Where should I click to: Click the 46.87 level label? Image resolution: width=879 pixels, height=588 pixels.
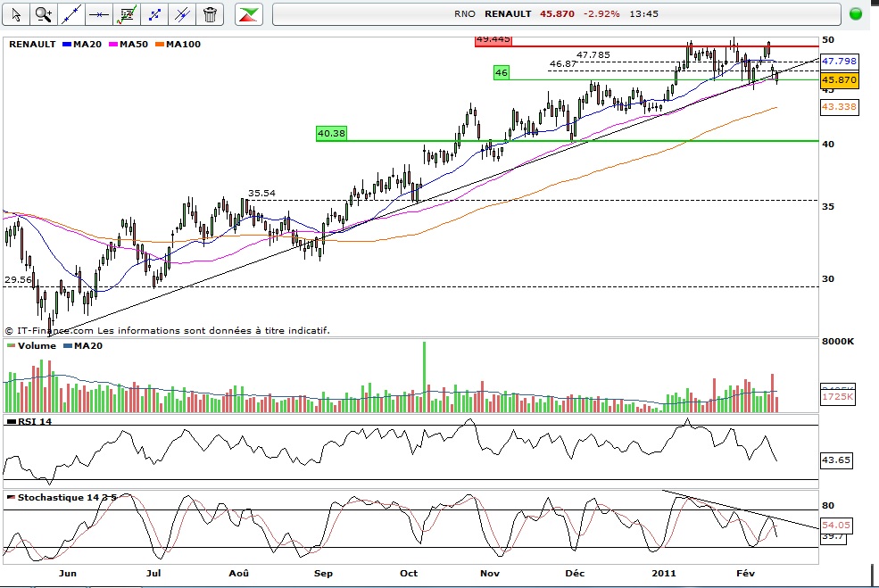coord(563,64)
